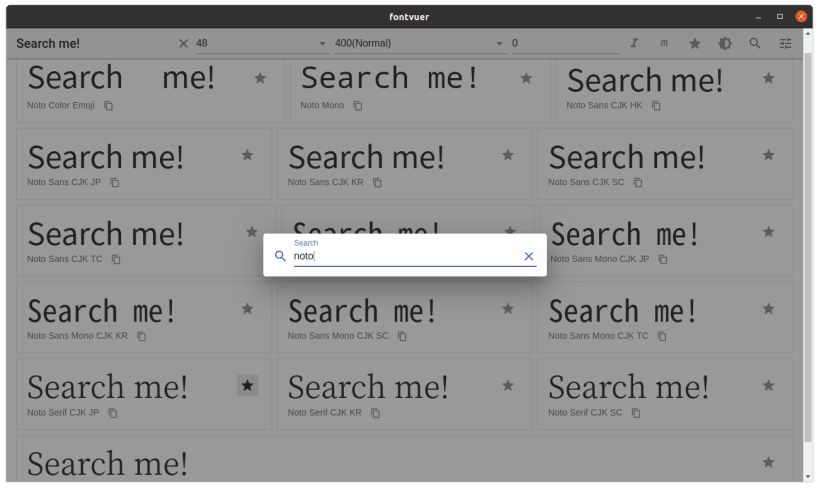Copy the Noto Sans CJK TC name
This screenshot has width=819, height=488.
(116, 259)
